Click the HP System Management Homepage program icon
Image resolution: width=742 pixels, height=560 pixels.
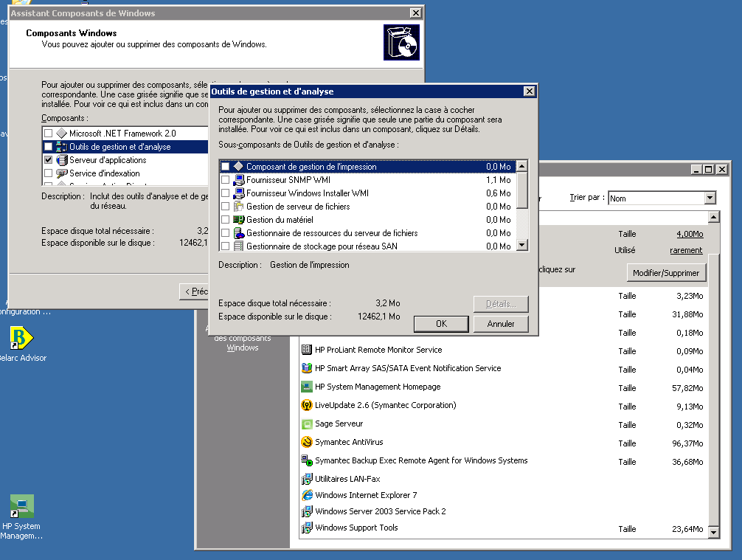click(307, 387)
